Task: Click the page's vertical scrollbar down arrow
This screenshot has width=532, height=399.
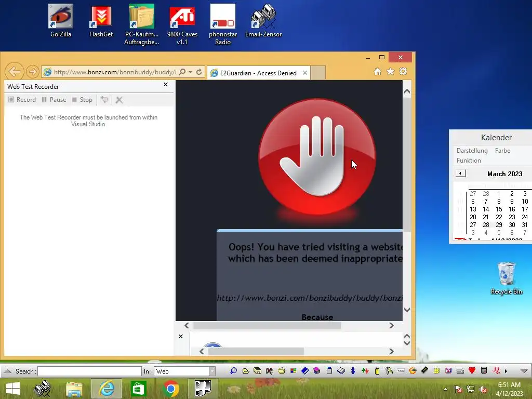Action: pyautogui.click(x=407, y=310)
